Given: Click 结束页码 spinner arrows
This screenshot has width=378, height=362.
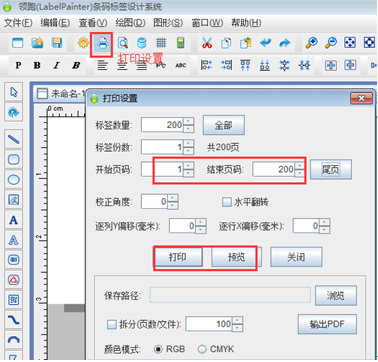Looking at the screenshot, I should 299,169.
